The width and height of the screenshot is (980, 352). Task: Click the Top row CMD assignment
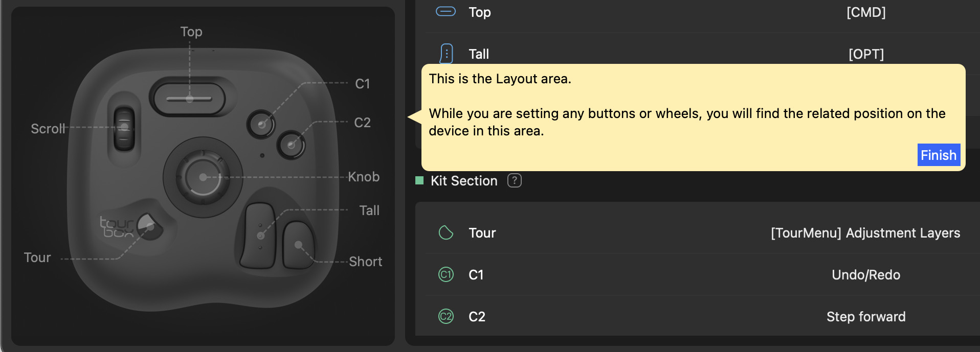[x=865, y=12]
